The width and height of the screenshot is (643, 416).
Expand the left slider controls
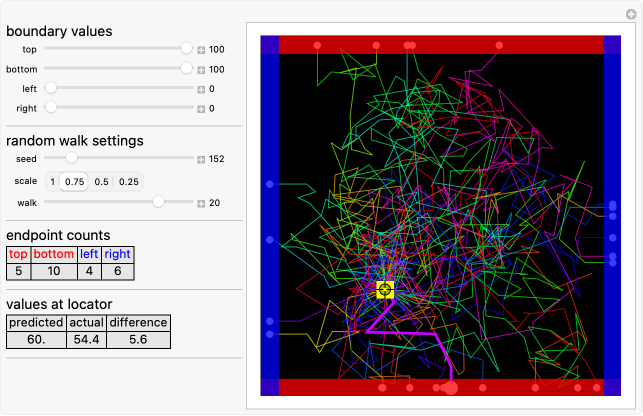[201, 89]
